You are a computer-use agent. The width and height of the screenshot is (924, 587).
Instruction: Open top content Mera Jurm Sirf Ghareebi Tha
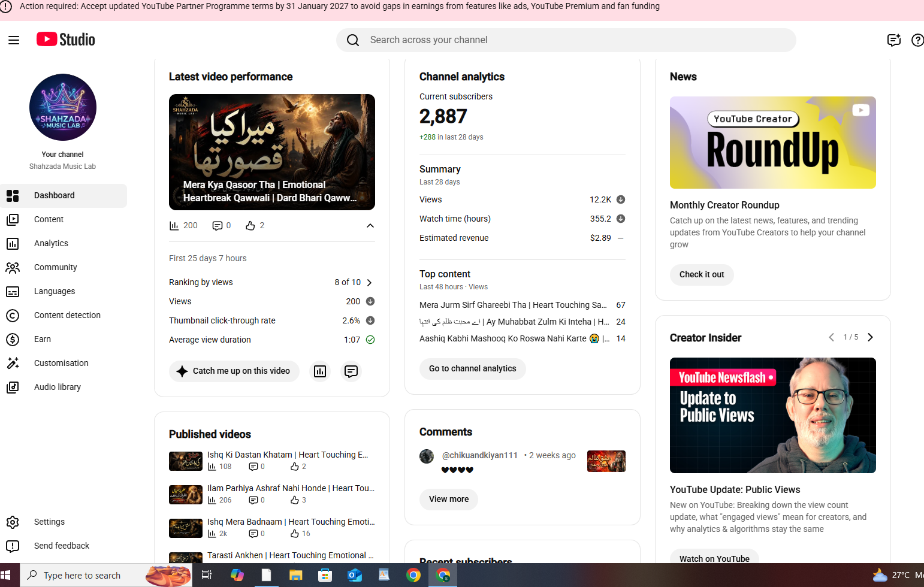point(513,305)
